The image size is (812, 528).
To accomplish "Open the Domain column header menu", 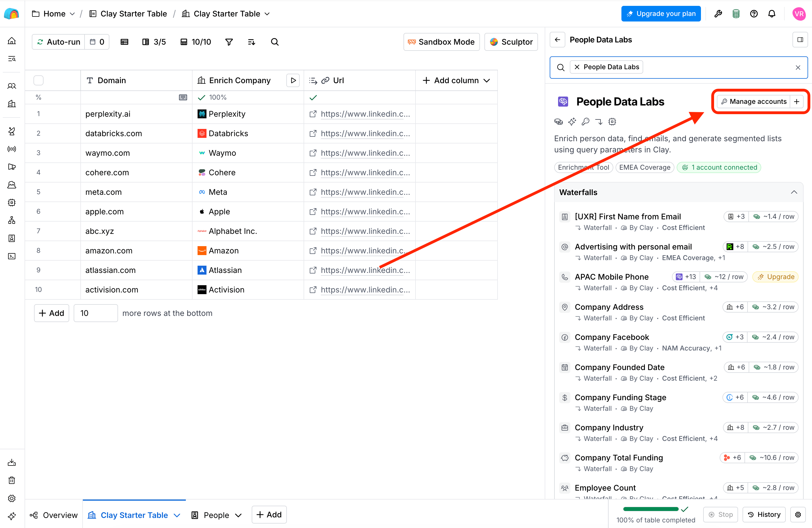I will point(136,81).
